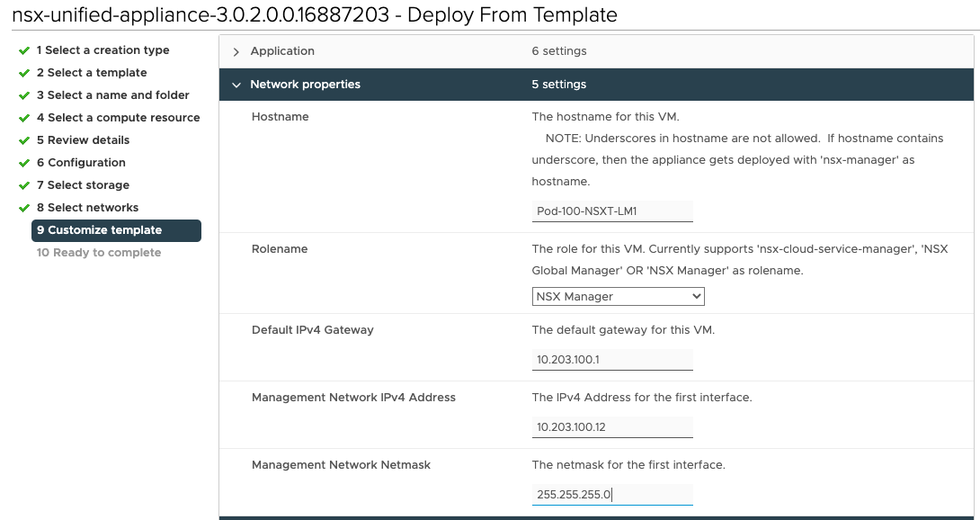
Task: Click the Default IPv4 Gateway field
Action: 612,360
